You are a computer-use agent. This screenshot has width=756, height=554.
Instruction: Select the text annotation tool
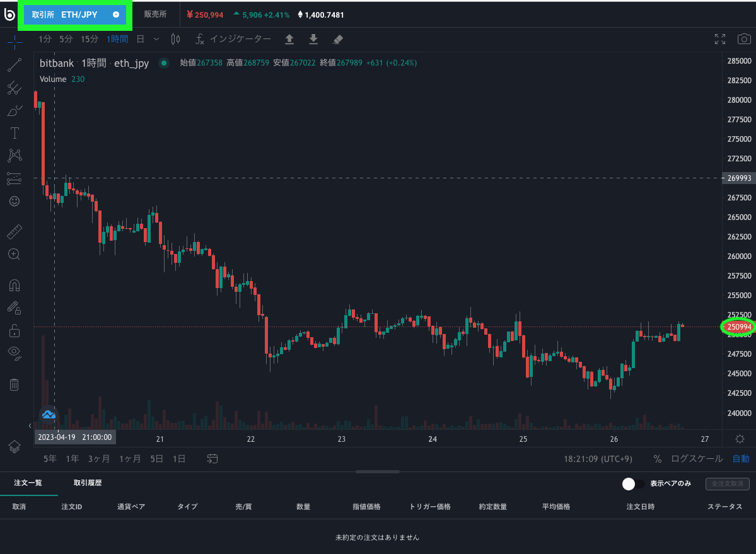[15, 133]
